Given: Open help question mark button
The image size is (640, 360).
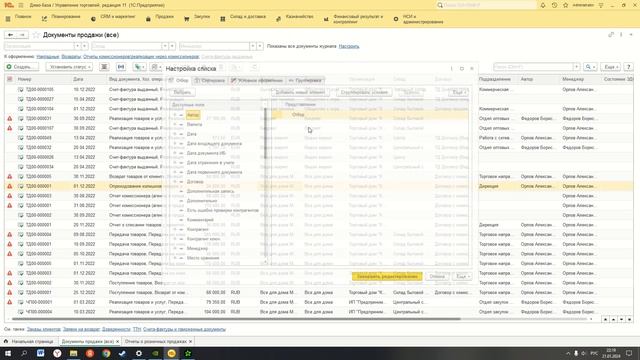Looking at the screenshot, I should (629, 67).
